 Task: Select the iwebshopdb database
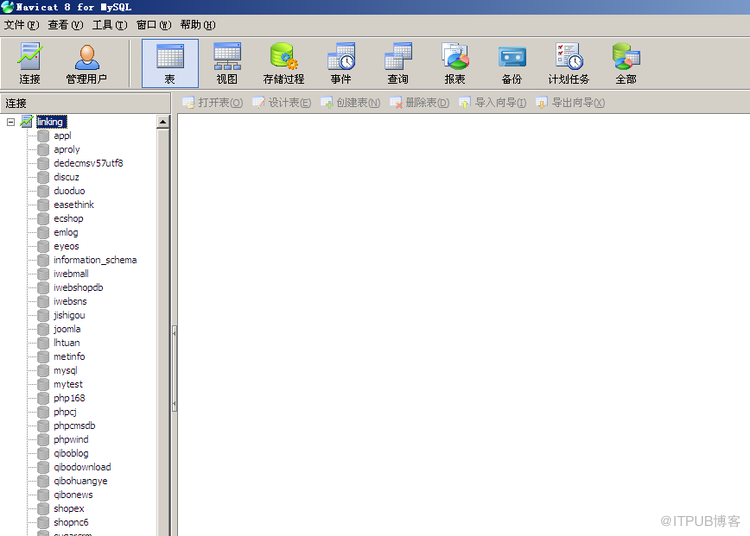[78, 288]
